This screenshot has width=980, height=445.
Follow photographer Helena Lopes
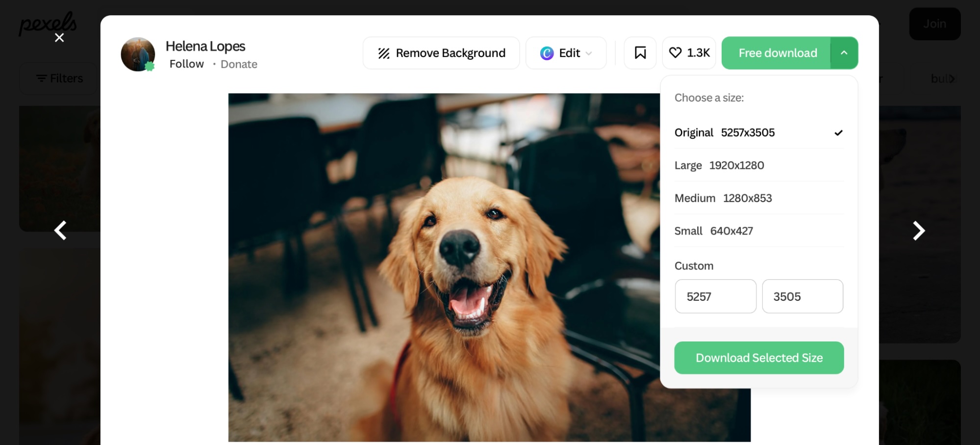(x=186, y=64)
